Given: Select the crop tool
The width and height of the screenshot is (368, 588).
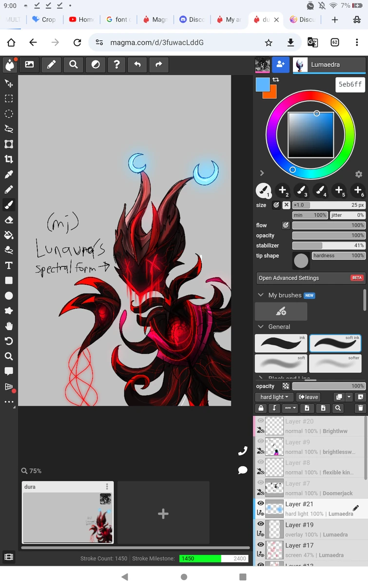Looking at the screenshot, I should coord(9,159).
